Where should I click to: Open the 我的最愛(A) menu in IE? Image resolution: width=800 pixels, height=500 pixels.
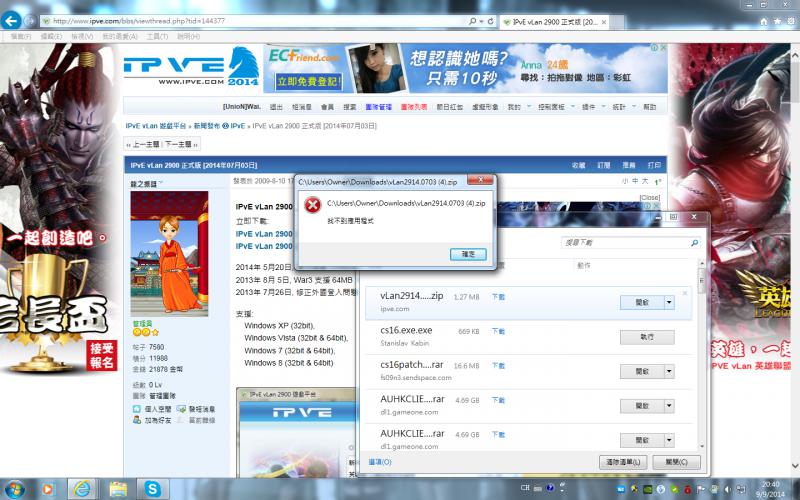click(119, 37)
